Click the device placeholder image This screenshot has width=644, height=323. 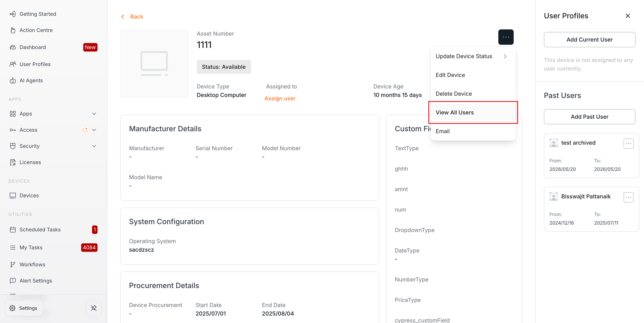(x=154, y=64)
